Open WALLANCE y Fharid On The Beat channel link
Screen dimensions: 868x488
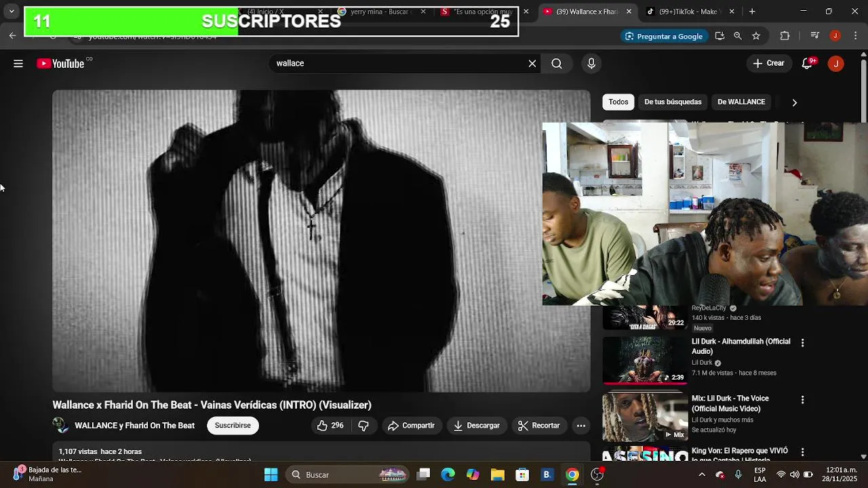pos(134,426)
